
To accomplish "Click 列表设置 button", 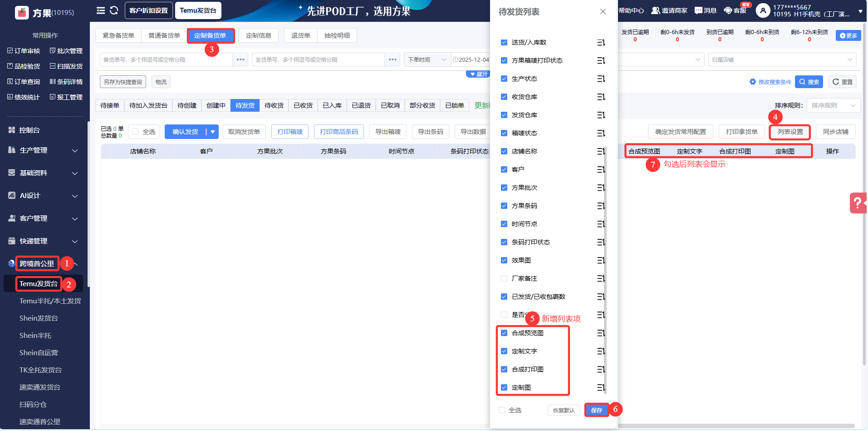I will click(790, 132).
